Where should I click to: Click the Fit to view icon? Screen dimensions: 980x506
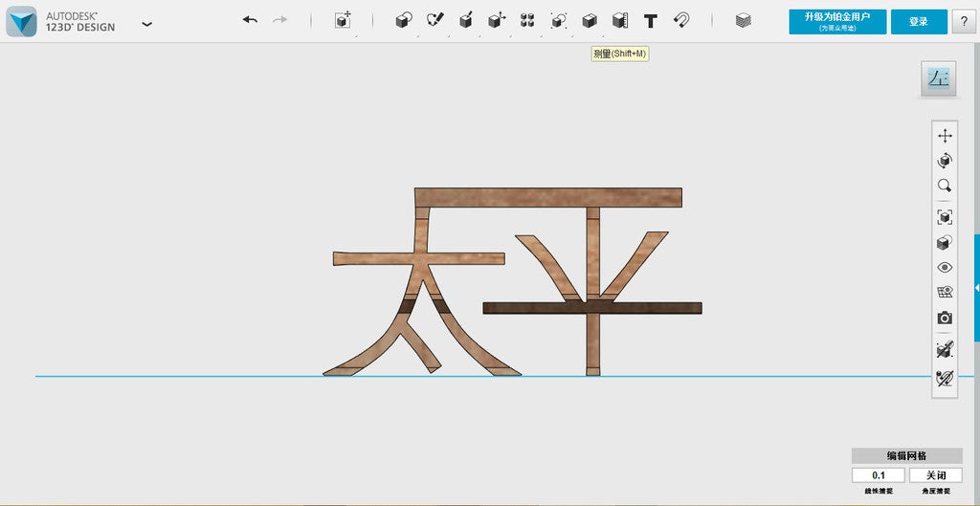945,217
